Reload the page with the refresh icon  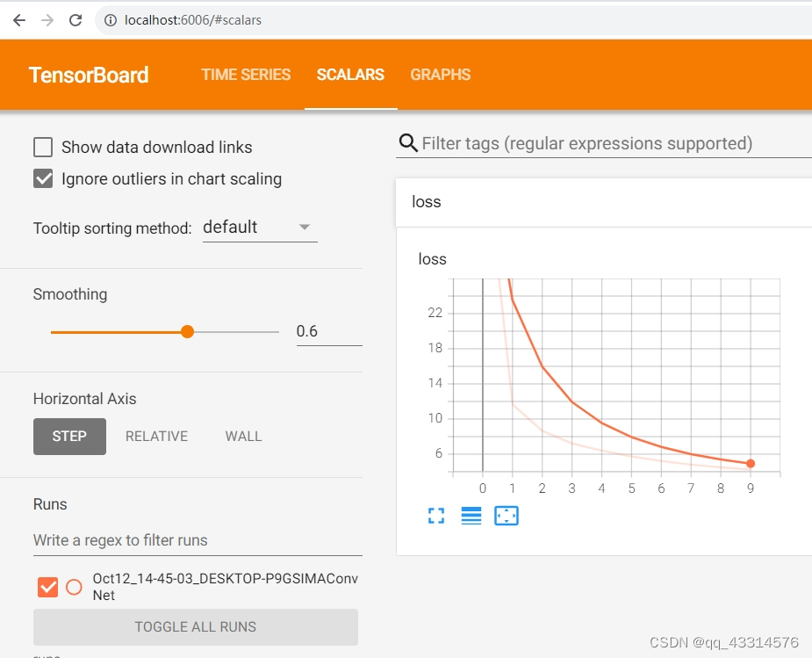tap(75, 20)
